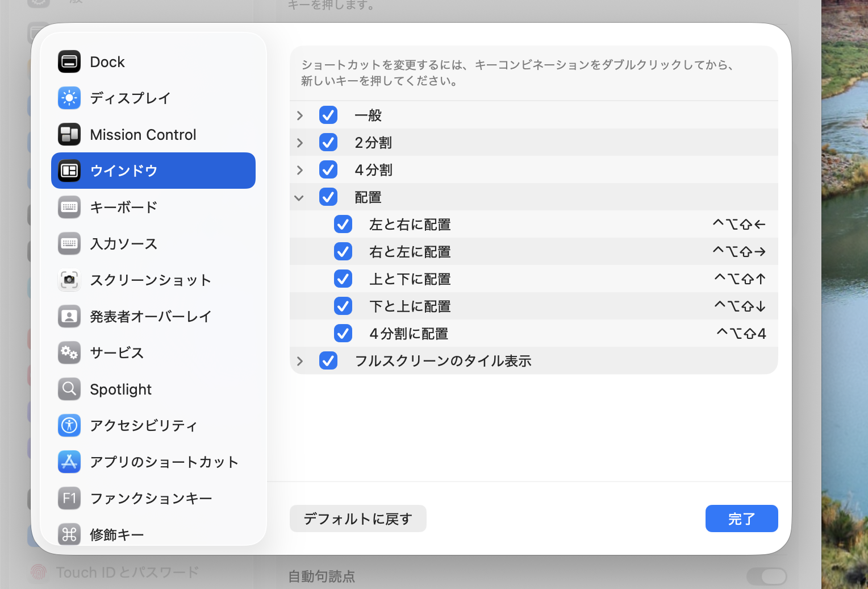Uncheck the 一般 checkbox

click(328, 115)
